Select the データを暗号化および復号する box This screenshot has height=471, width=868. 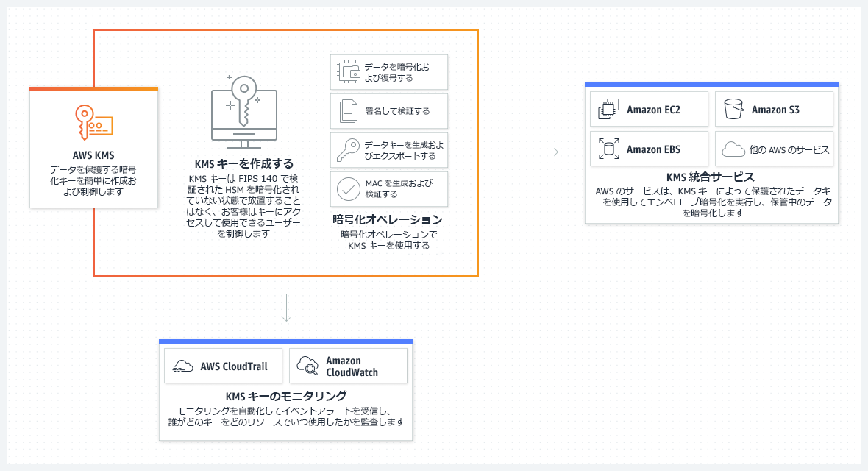(389, 71)
